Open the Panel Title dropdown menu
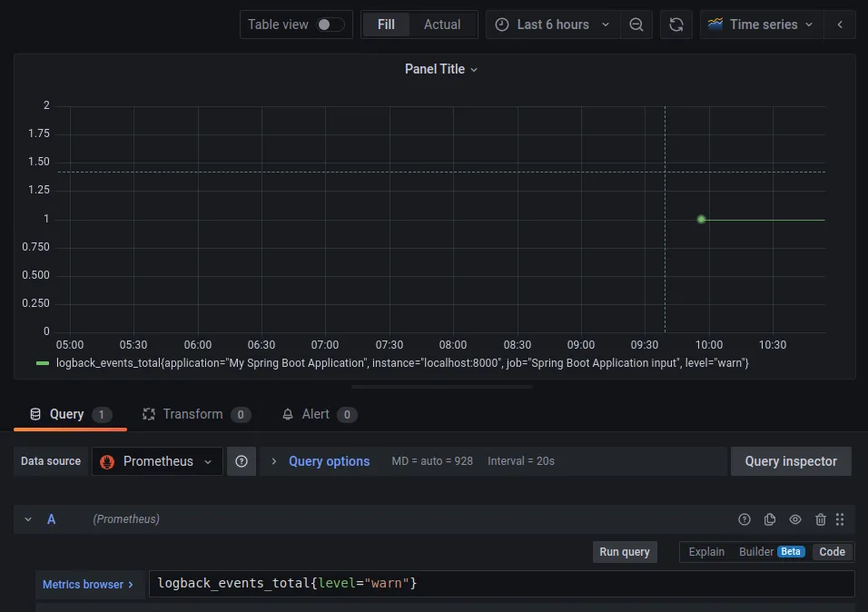The image size is (868, 612). pos(441,69)
